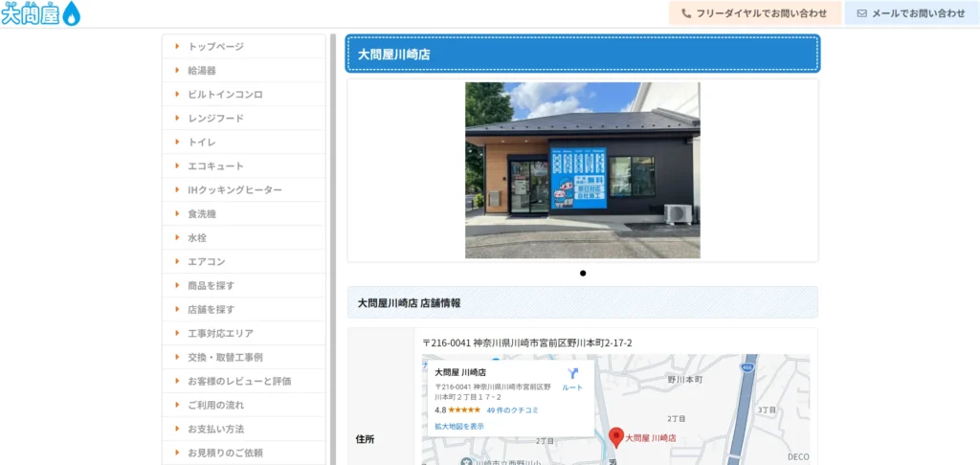Click the 大問屋 logo in the header
Image resolution: width=980 pixels, height=465 pixels.
(x=41, y=13)
